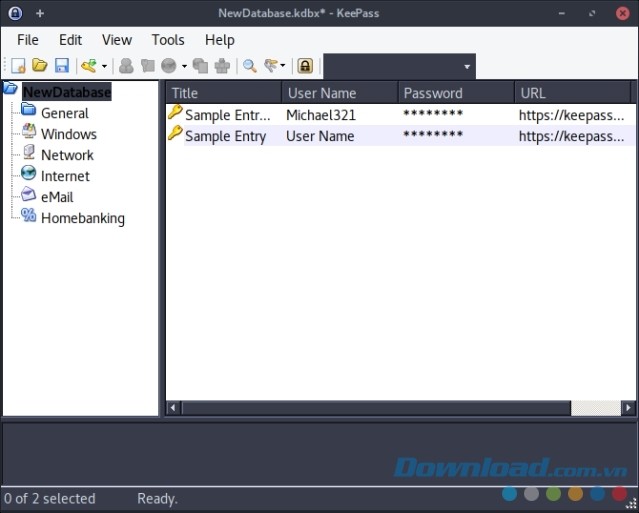Select the General group
The image size is (639, 513).
coord(65,113)
